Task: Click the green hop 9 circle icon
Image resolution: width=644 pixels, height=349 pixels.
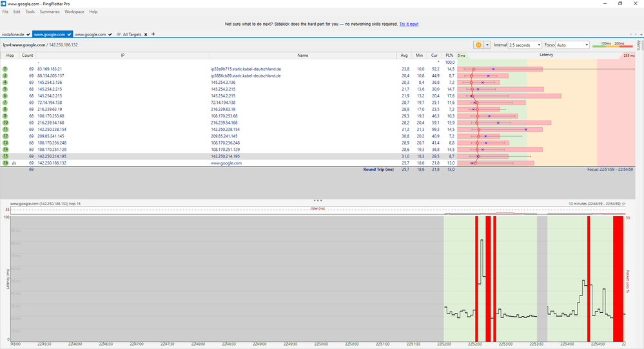Action: [x=5, y=116]
